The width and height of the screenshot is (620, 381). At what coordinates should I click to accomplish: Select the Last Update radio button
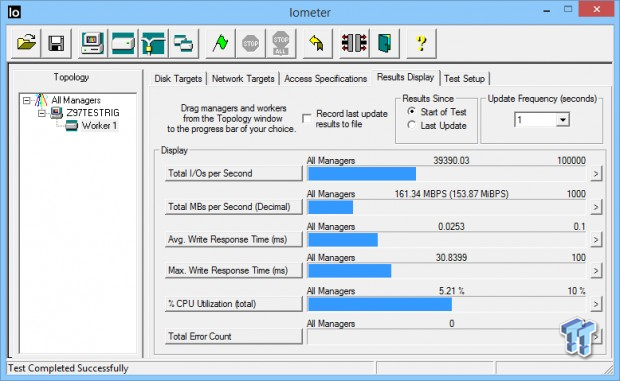click(412, 125)
